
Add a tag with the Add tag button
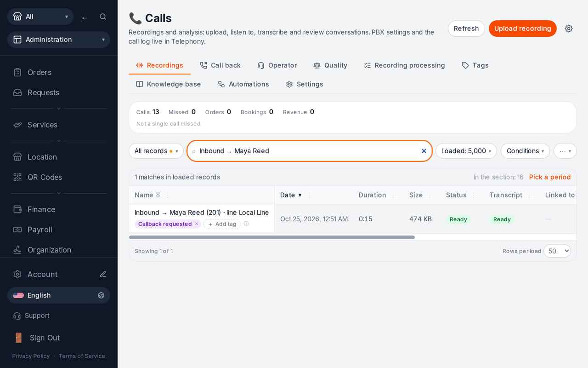222,224
